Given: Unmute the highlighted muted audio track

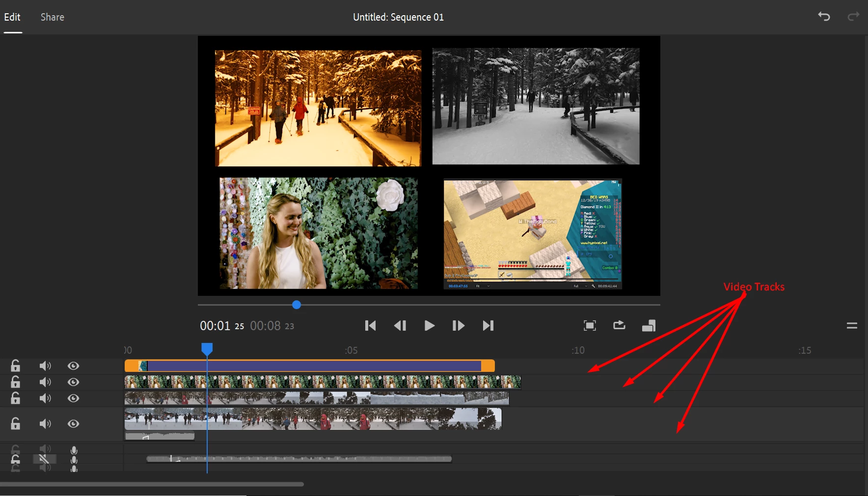Looking at the screenshot, I should coord(45,459).
